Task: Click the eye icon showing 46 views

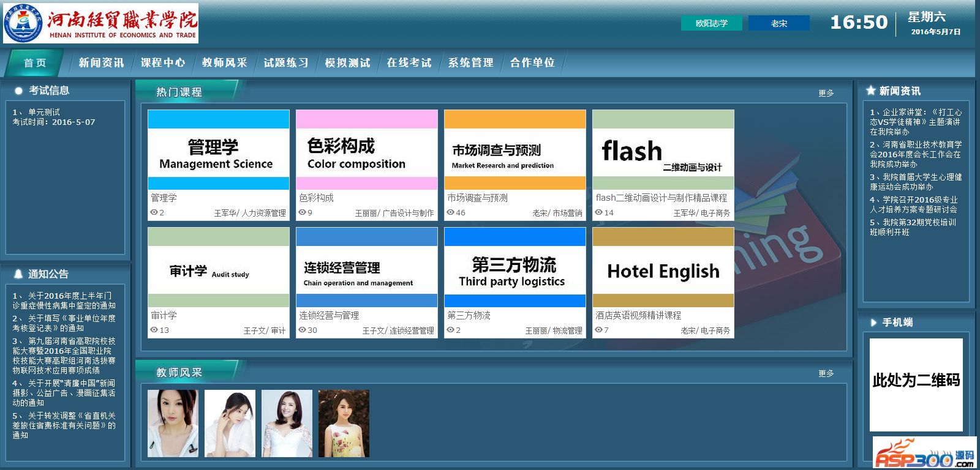Action: click(x=450, y=212)
